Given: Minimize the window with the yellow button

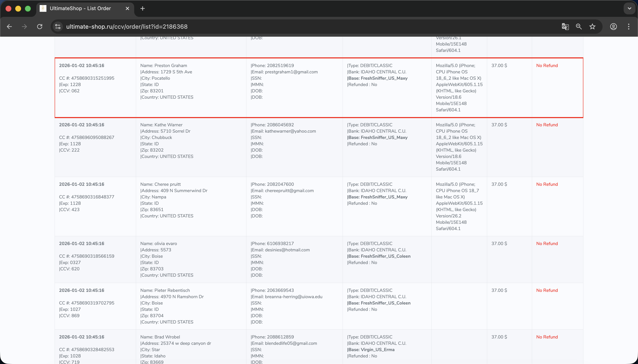Looking at the screenshot, I should click(18, 8).
